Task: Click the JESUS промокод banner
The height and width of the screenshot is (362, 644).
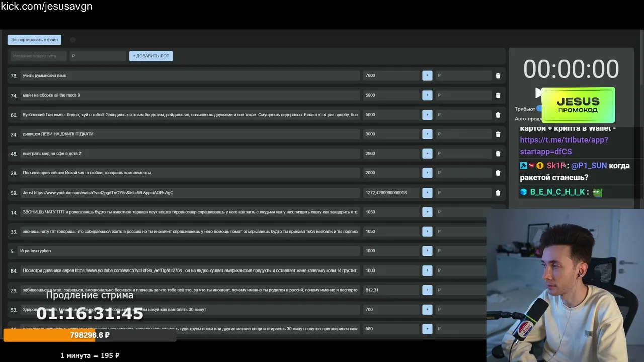Action: (578, 105)
